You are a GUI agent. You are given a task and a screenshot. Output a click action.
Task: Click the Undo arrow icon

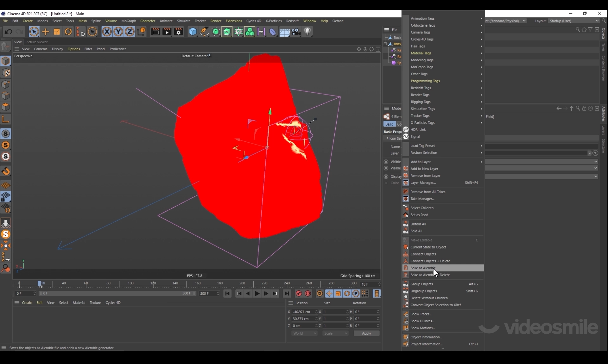point(9,32)
